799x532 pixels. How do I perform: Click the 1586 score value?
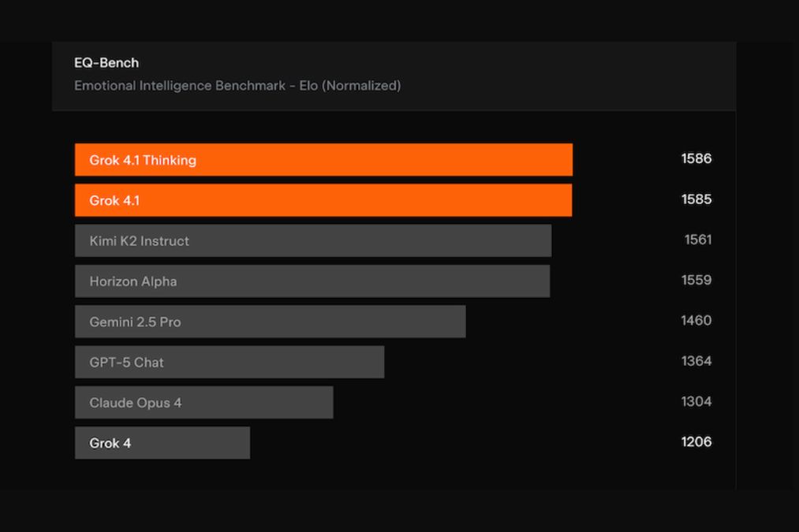tap(696, 159)
